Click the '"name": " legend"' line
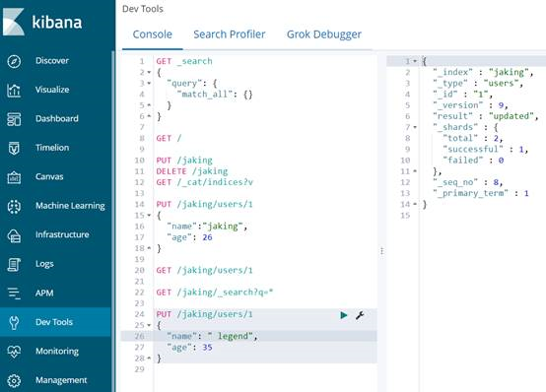546x392 pixels. coord(212,336)
